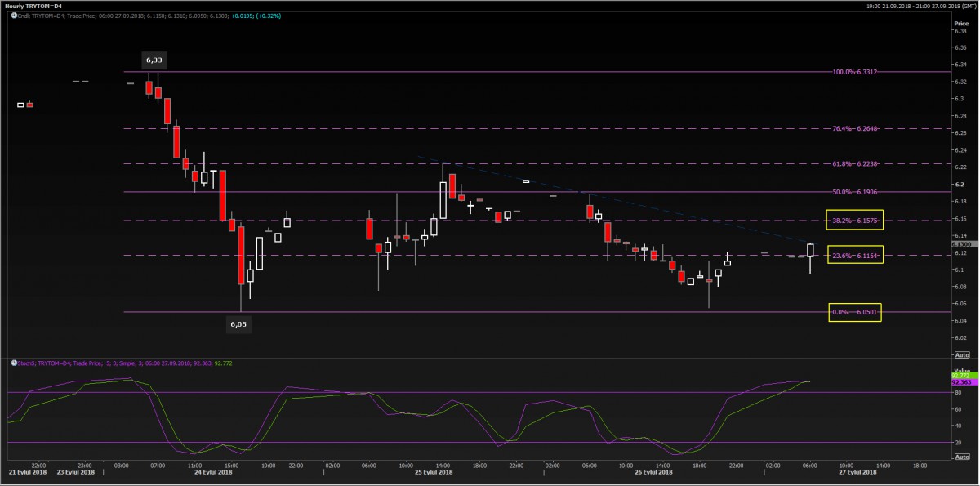Select the 38.2% Fibonacci level label 6.1575
This screenshot has height=486, width=980.
(854, 220)
